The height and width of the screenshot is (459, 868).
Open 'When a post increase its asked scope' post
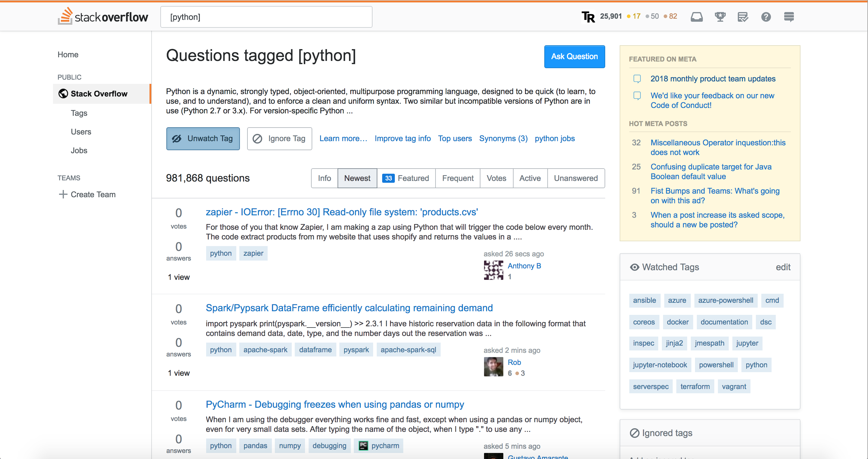pyautogui.click(x=717, y=220)
